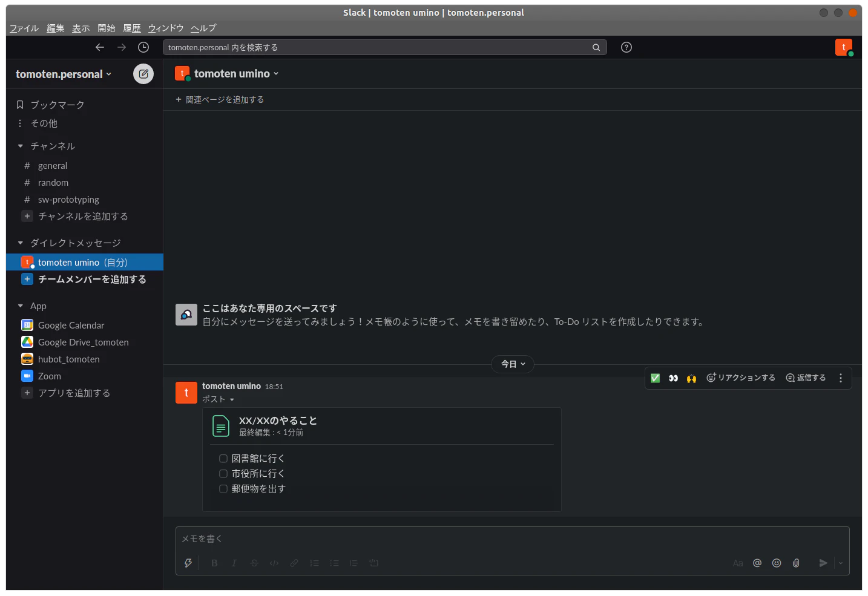The width and height of the screenshot is (868, 596).
Task: Click 関連ページを追加する
Action: tap(220, 99)
